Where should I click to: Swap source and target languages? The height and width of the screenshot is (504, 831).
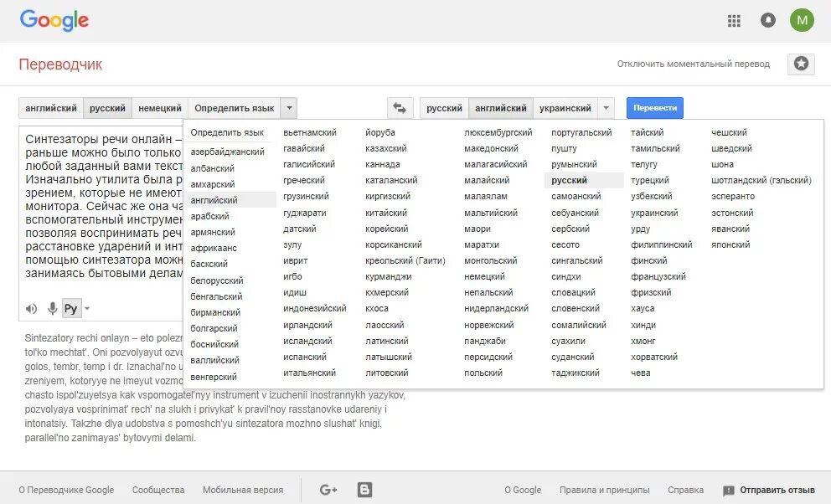point(400,108)
